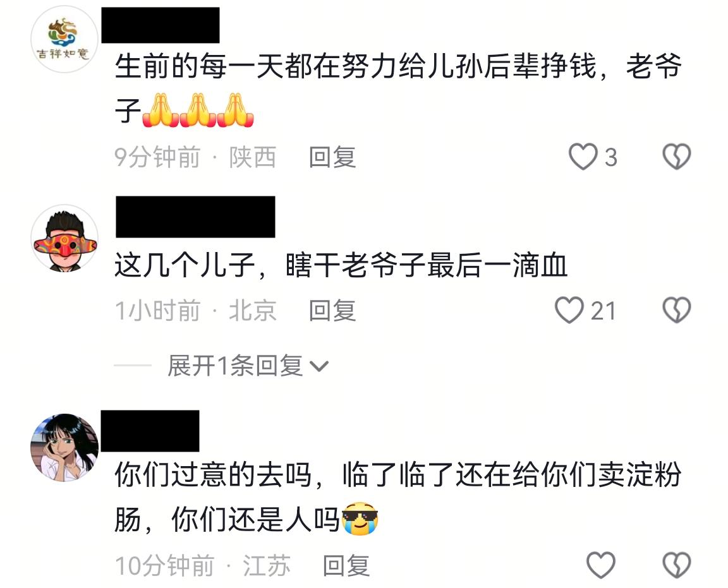728x588 pixels.
Task: Open the redacted username above 你们过意的去吗
Action: (x=150, y=431)
